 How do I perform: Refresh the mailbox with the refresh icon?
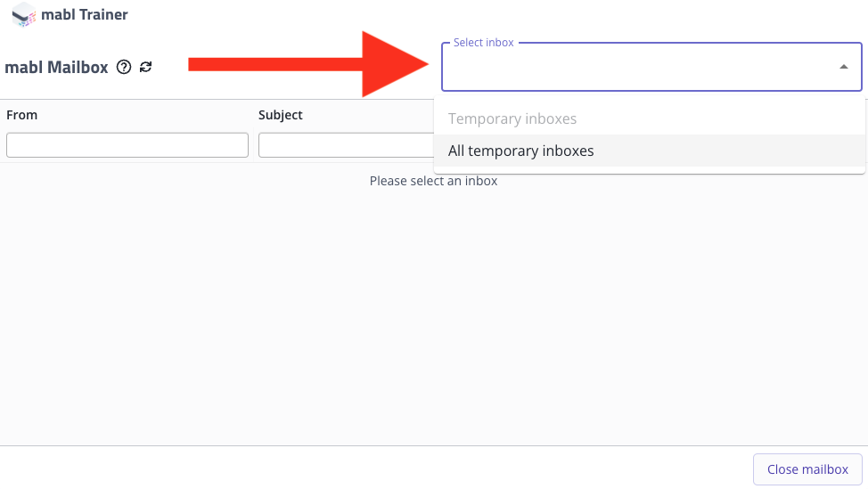[x=145, y=67]
